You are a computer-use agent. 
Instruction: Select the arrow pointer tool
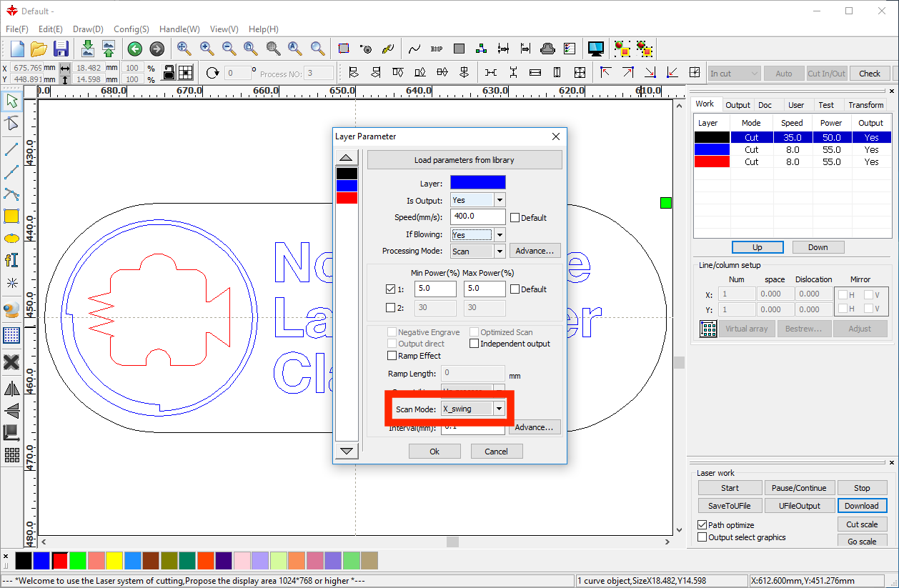click(11, 101)
